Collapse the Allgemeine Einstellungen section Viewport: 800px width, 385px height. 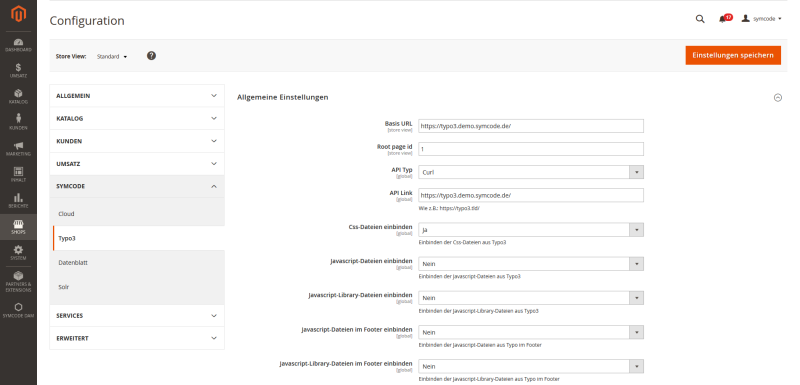pyautogui.click(x=778, y=97)
